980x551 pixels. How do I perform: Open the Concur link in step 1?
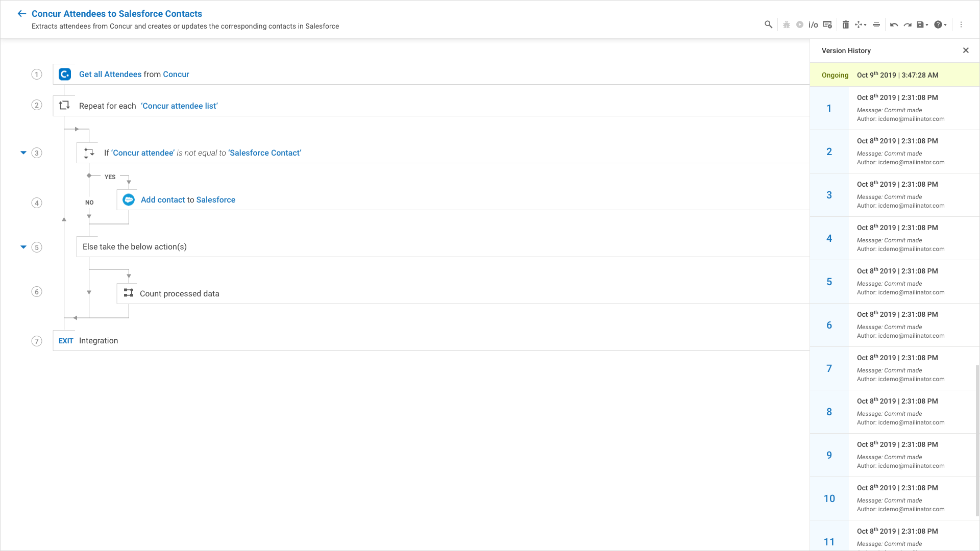click(x=176, y=74)
